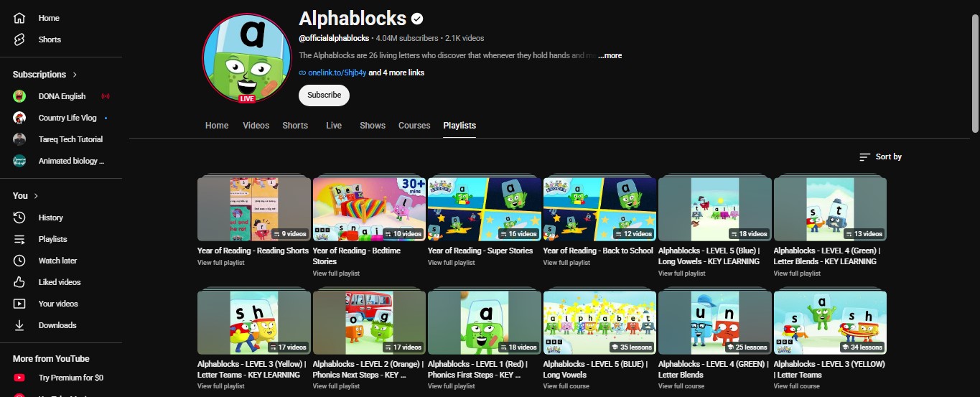View full course for LEVEL 5 (BLUE) Long Vowels
Screen dimensions: 980x397
tap(566, 386)
